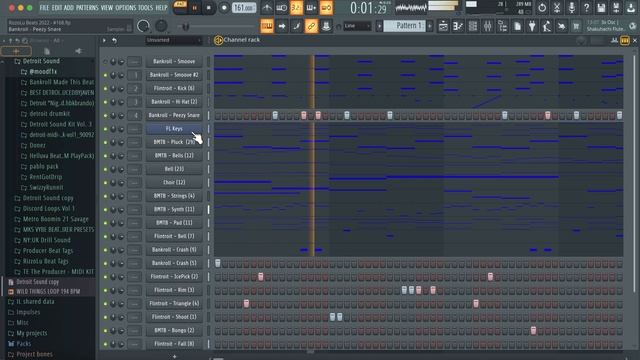Mute the Bankroll - Hi Hat (2) channel
This screenshot has width=640, height=360.
pyautogui.click(x=105, y=102)
